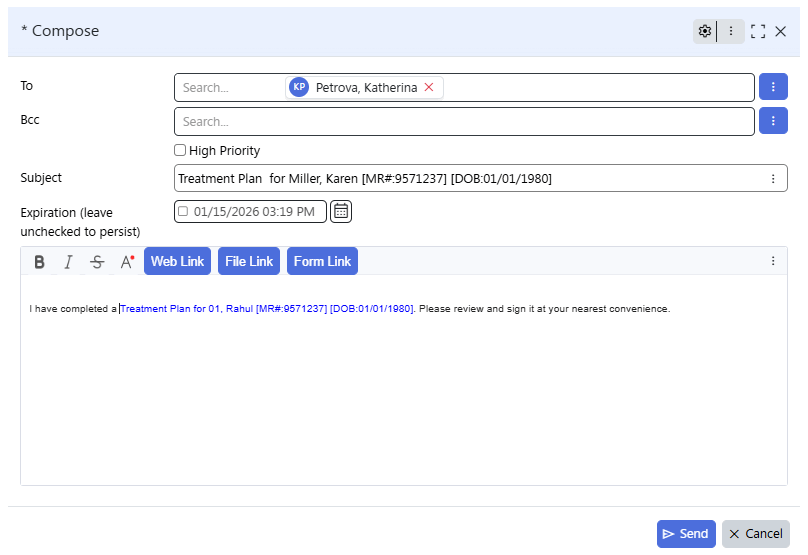Send the message

click(x=686, y=534)
